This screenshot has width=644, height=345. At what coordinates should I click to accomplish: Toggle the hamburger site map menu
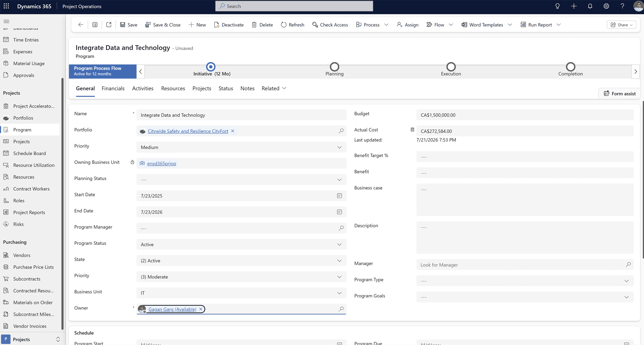pos(6,21)
